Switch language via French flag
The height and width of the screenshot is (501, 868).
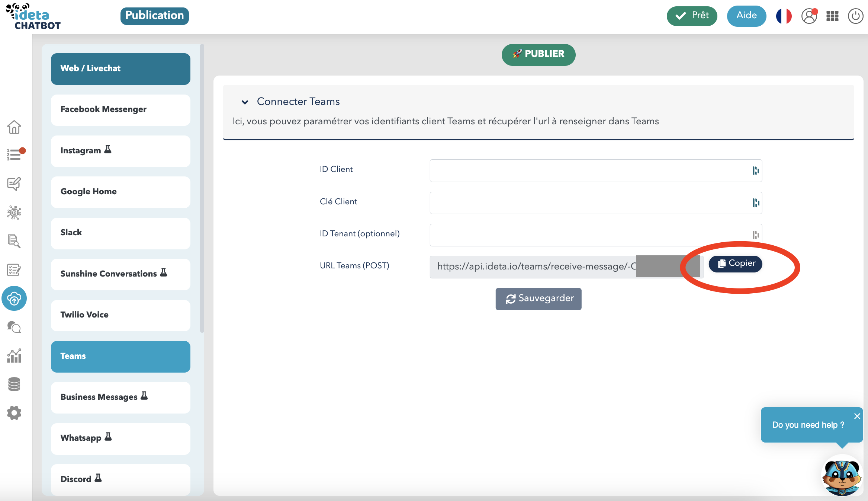pos(784,16)
